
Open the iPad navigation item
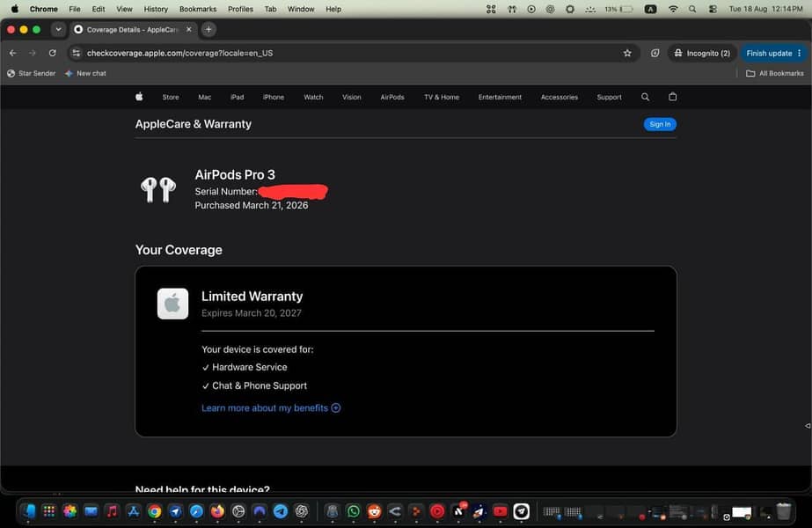pyautogui.click(x=238, y=97)
